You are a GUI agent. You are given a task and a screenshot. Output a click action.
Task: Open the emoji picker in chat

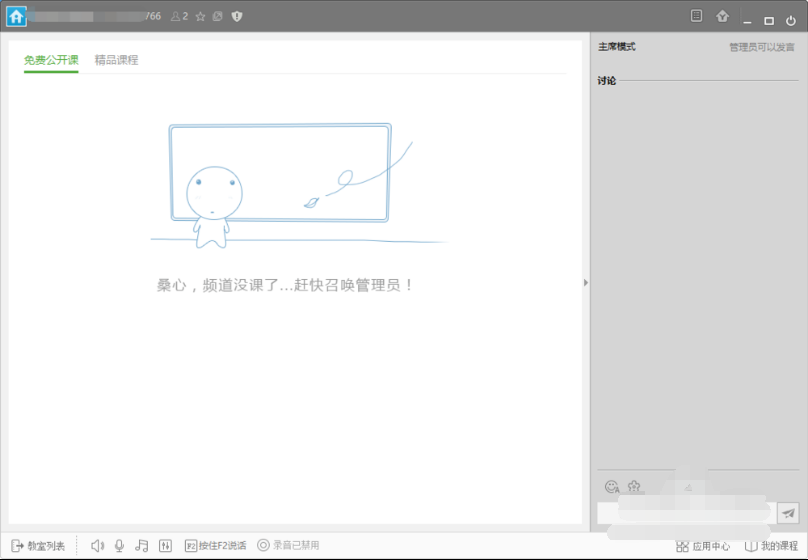tap(611, 487)
